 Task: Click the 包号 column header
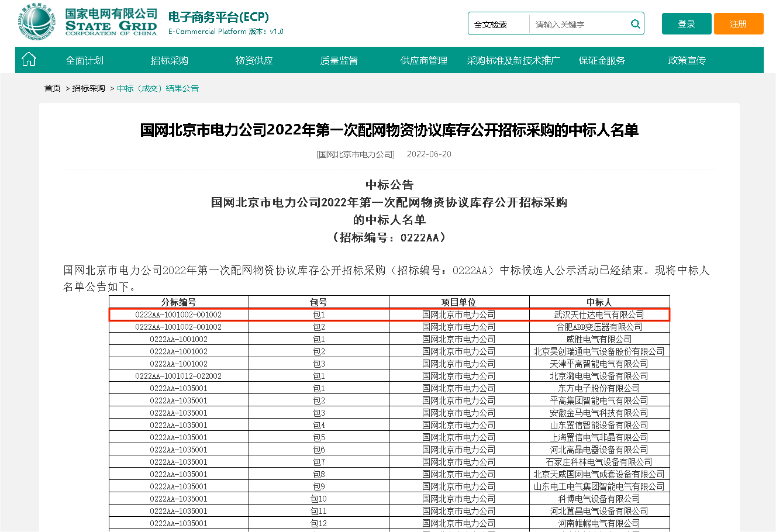pyautogui.click(x=319, y=302)
